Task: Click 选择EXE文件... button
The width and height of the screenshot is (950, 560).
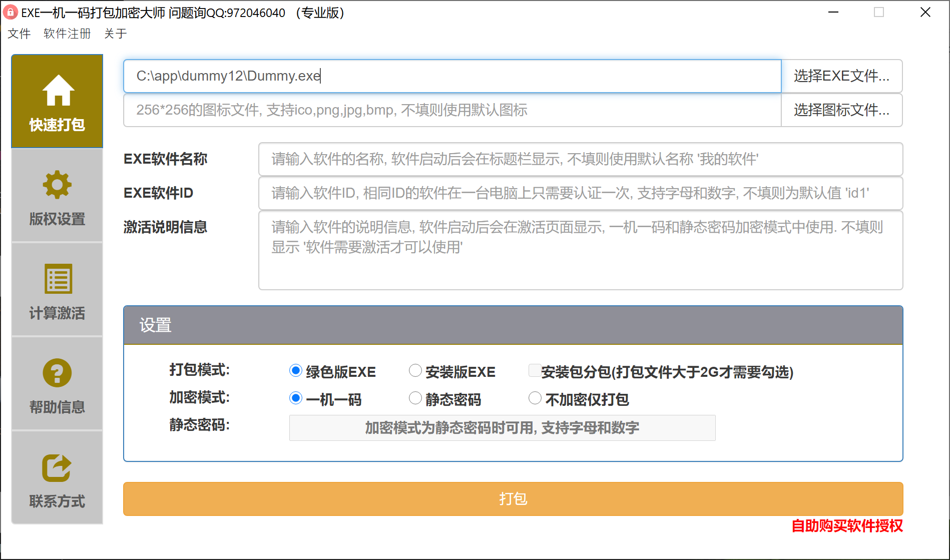Action: [842, 76]
